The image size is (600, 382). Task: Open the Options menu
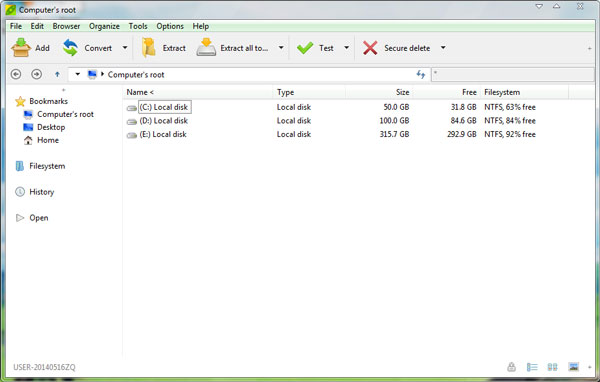(170, 26)
